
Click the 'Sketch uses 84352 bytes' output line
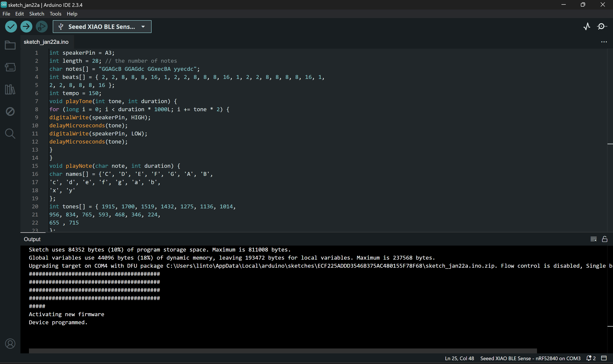pos(160,249)
